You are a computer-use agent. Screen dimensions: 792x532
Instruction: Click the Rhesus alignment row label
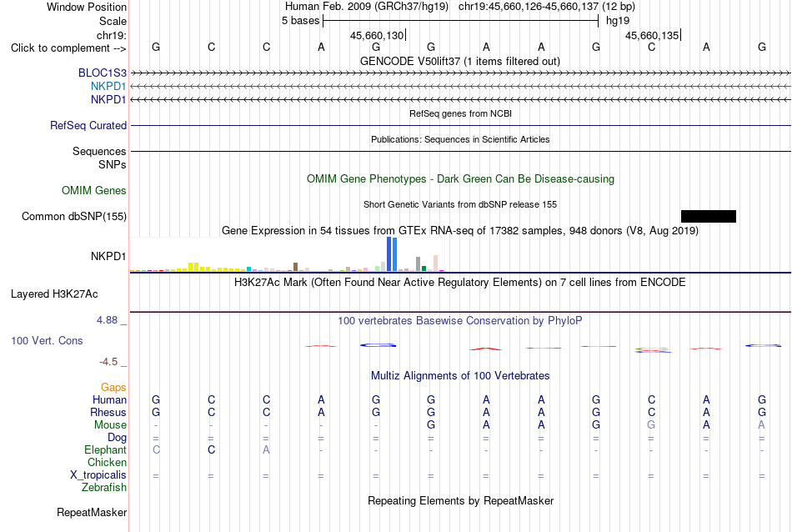pyautogui.click(x=108, y=412)
